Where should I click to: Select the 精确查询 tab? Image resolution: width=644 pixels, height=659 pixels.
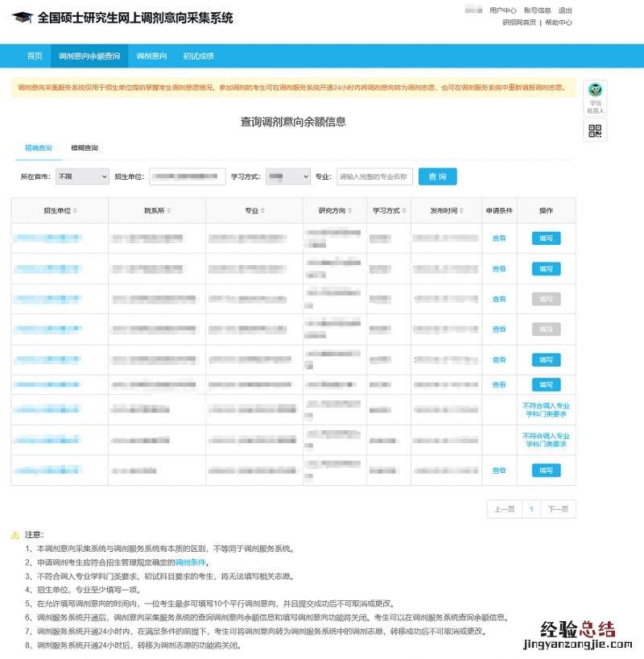pyautogui.click(x=38, y=148)
